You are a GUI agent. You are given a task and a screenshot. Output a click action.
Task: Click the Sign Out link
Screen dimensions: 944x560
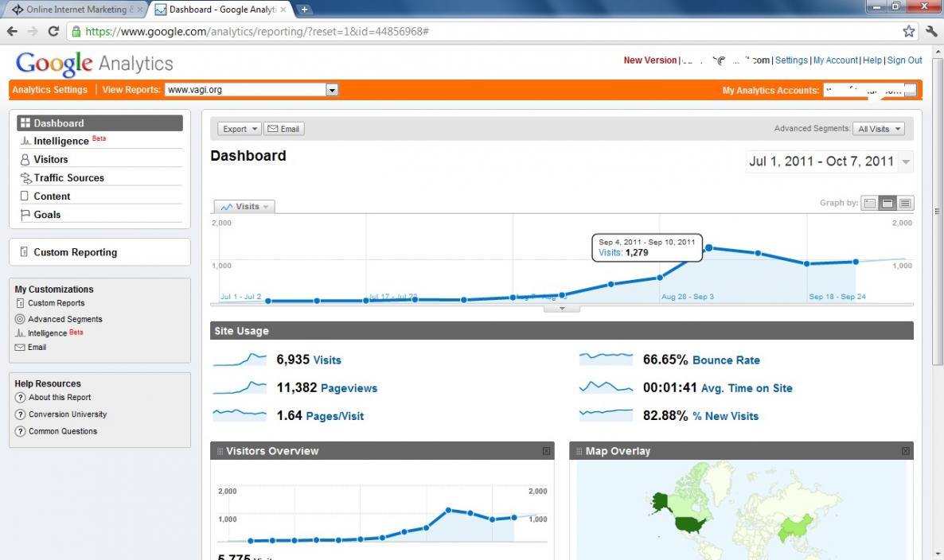[x=905, y=60]
